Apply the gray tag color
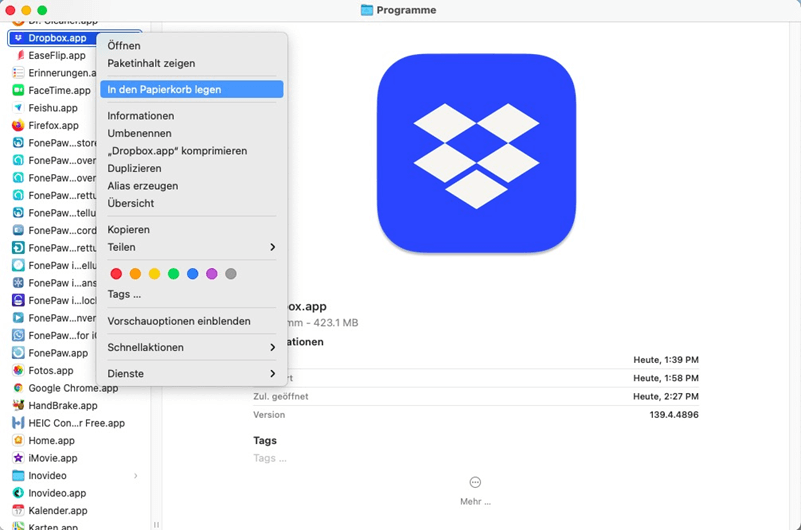The height and width of the screenshot is (530, 801). [231, 274]
